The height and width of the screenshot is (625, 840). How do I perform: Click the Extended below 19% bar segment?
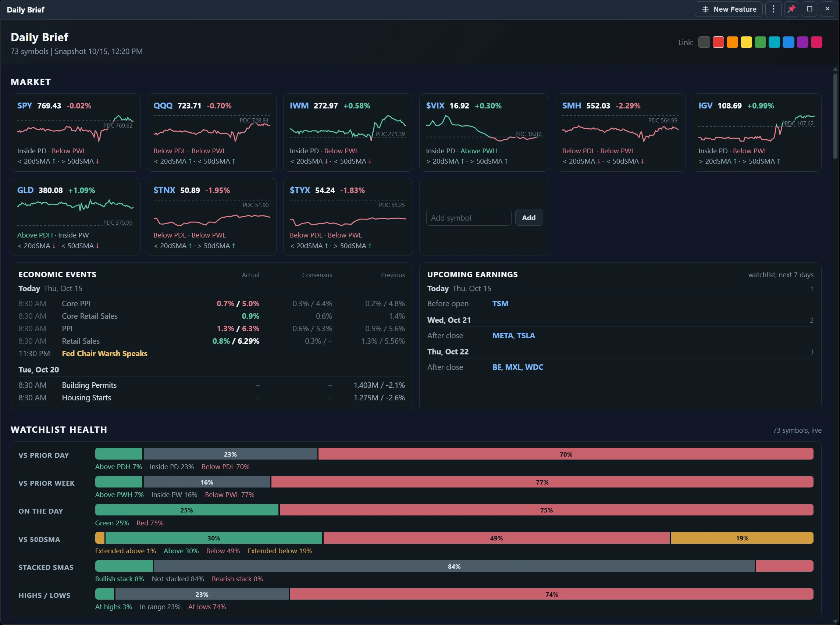pos(742,538)
